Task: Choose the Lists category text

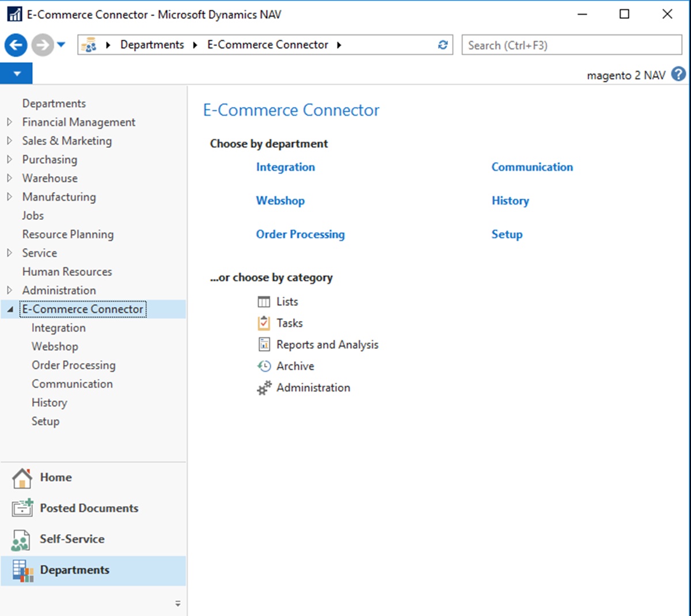Action: [x=287, y=302]
